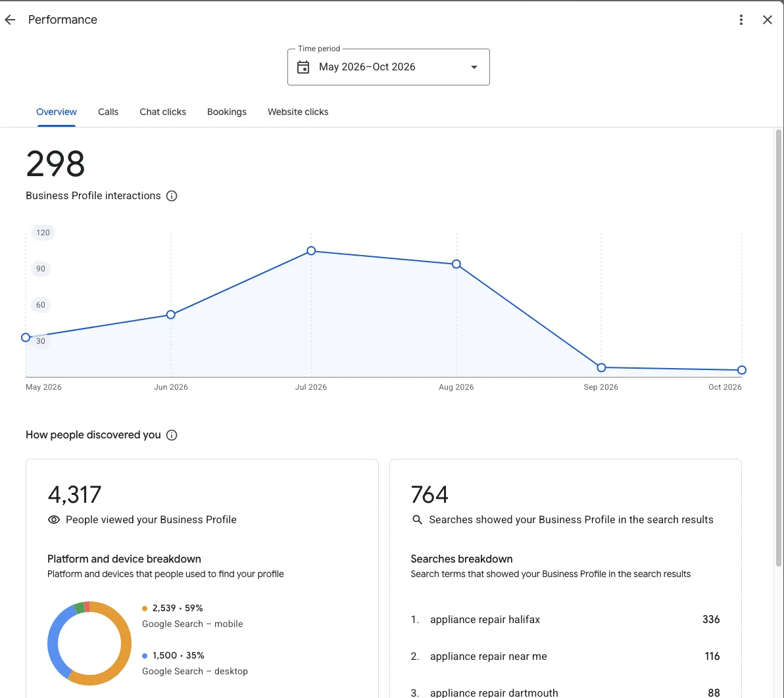The height and width of the screenshot is (698, 784).
Task: Click the orange Google Search mobile legend dot
Action: coord(145,609)
